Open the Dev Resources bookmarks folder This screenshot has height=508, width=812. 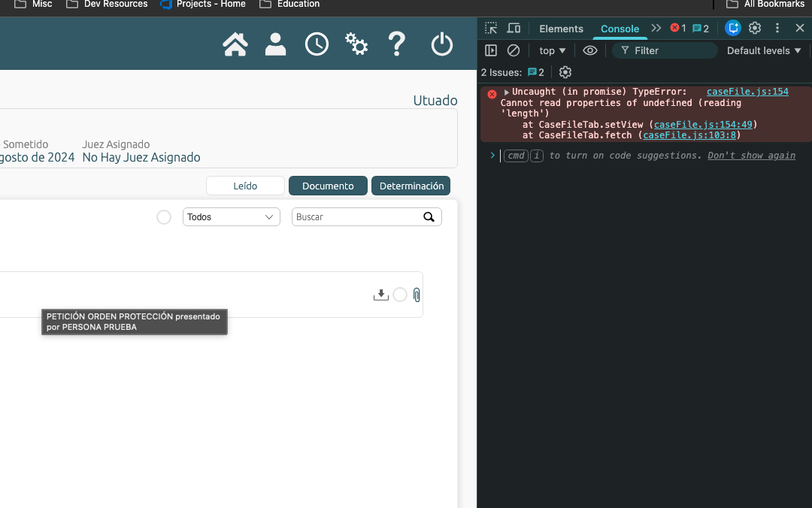point(108,5)
